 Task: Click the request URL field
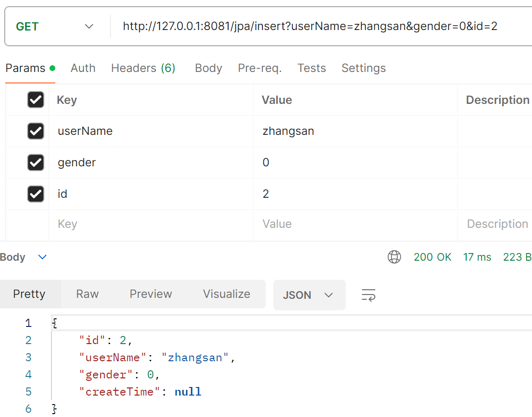tap(321, 27)
